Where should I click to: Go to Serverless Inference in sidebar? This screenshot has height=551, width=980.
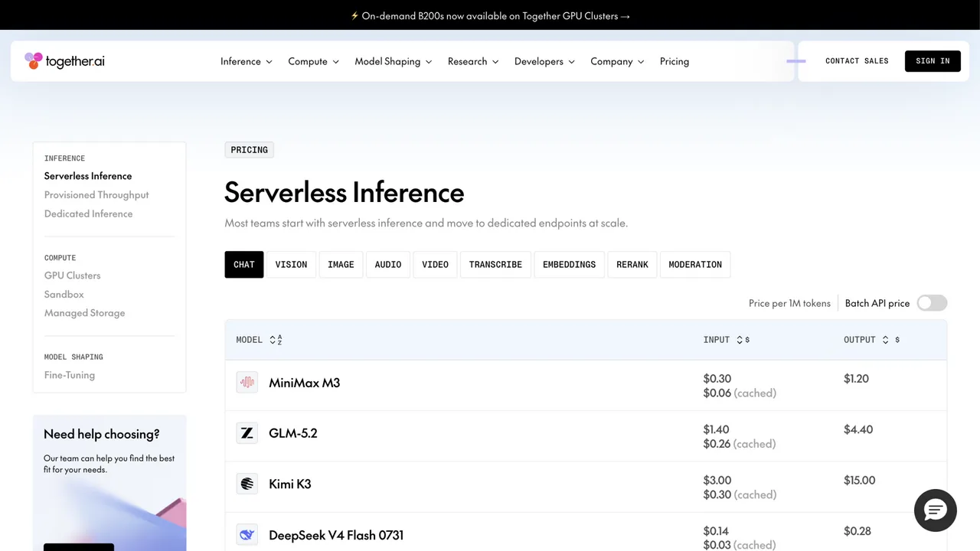(x=88, y=176)
